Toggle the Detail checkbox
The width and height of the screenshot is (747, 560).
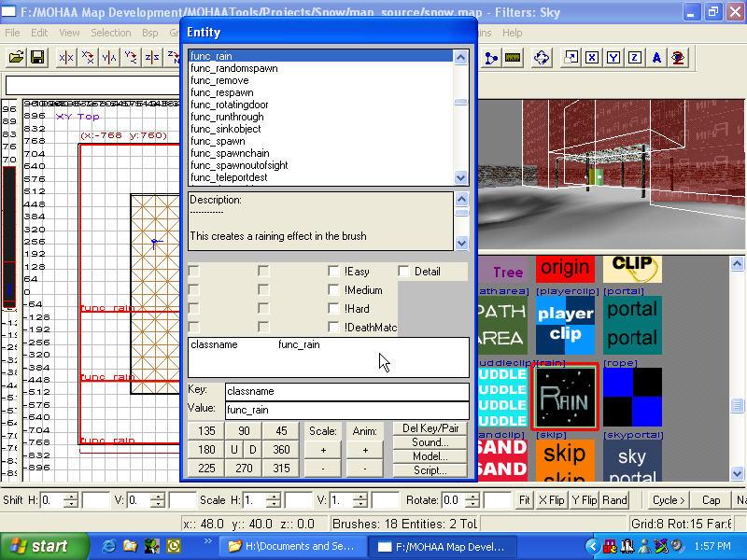point(403,272)
